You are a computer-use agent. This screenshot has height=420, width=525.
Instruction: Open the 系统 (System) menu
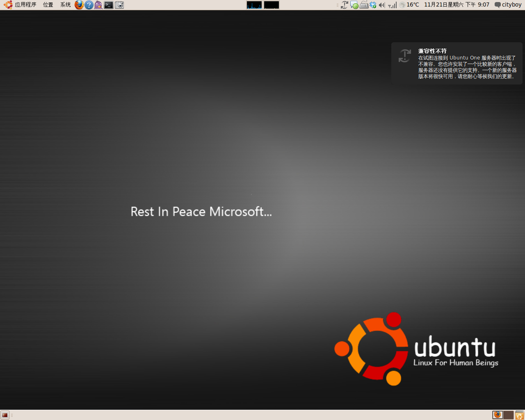65,5
